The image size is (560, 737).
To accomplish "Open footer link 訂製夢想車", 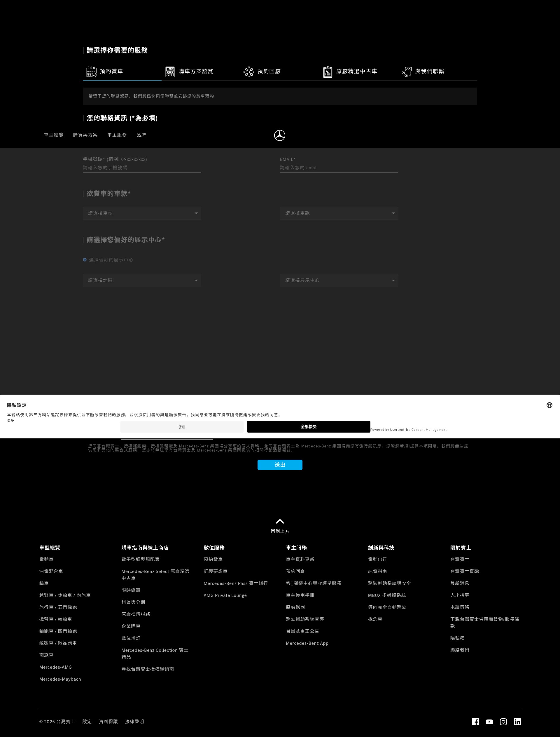I will 215,571.
